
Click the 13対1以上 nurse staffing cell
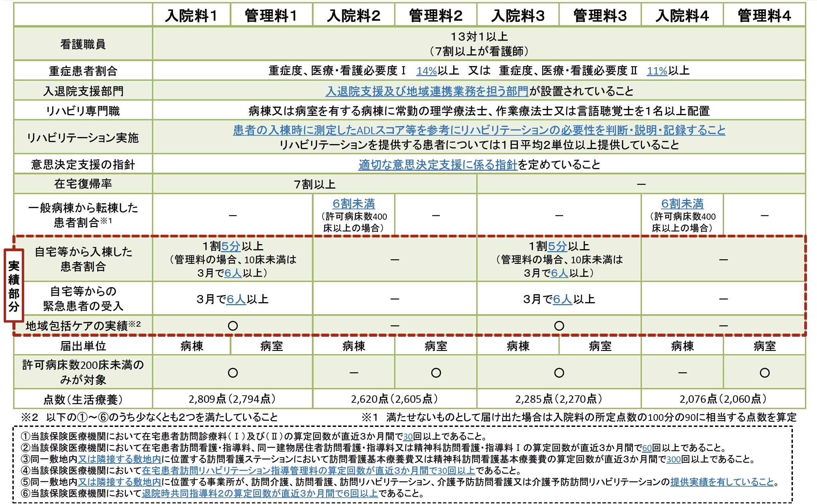(479, 44)
